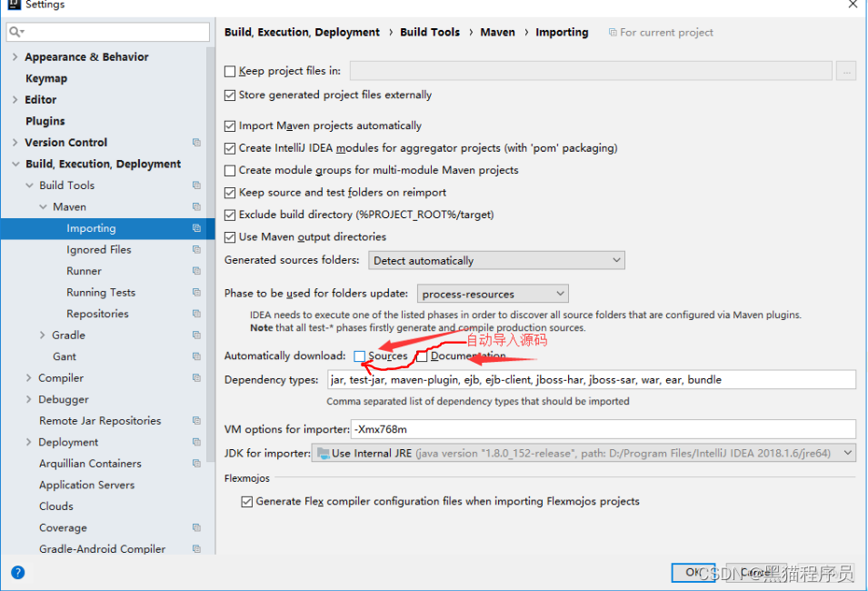Click the per-project icon beside Version Control
The height and width of the screenshot is (591, 868).
point(196,143)
